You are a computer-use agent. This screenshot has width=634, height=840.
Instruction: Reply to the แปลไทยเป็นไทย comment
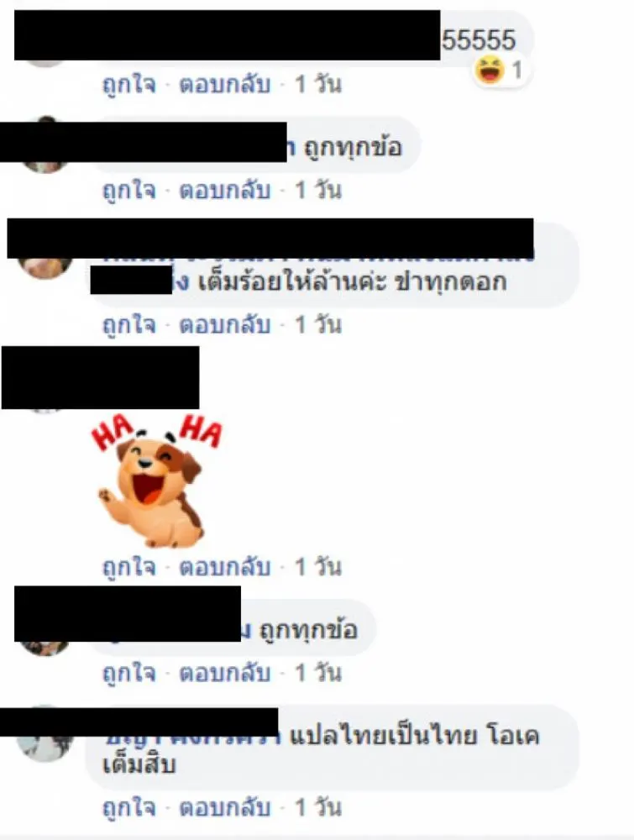pyautogui.click(x=224, y=807)
